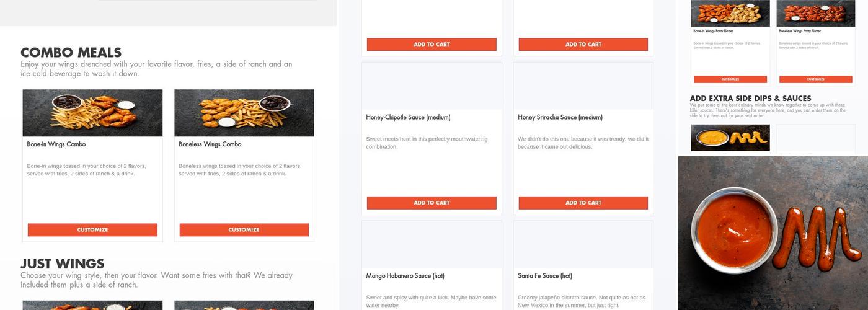Click the Bone-In Wings Party Platter image
The image size is (868, 310).
[730, 13]
